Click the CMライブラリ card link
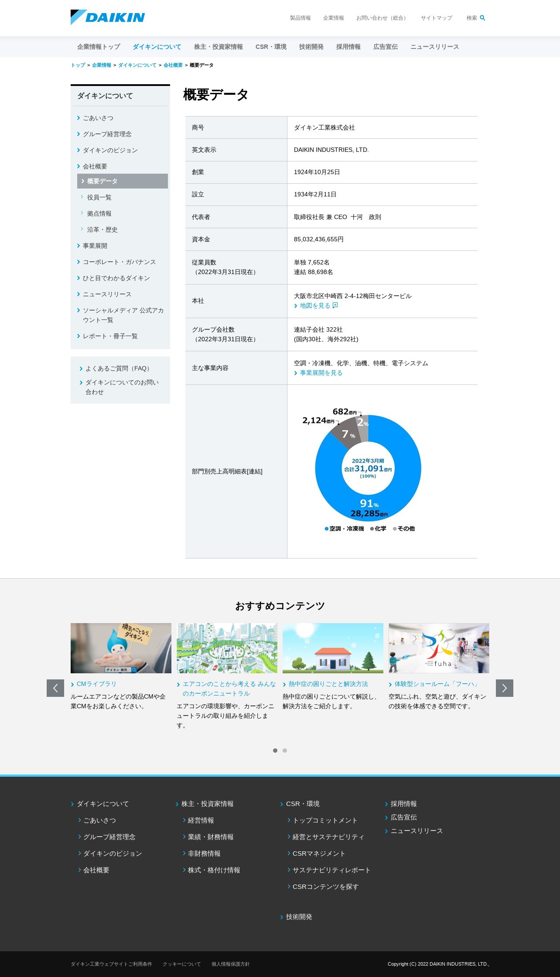This screenshot has width=560, height=977. 96,684
